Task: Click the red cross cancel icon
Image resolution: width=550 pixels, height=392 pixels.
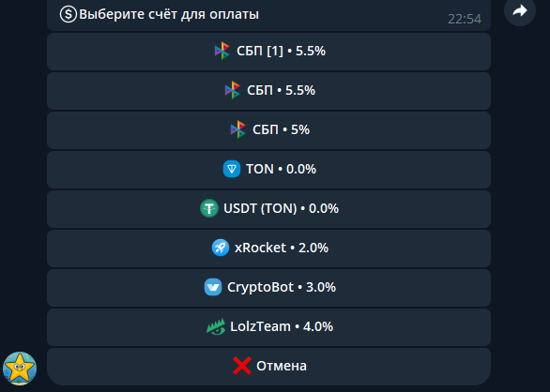Action: click(x=242, y=366)
